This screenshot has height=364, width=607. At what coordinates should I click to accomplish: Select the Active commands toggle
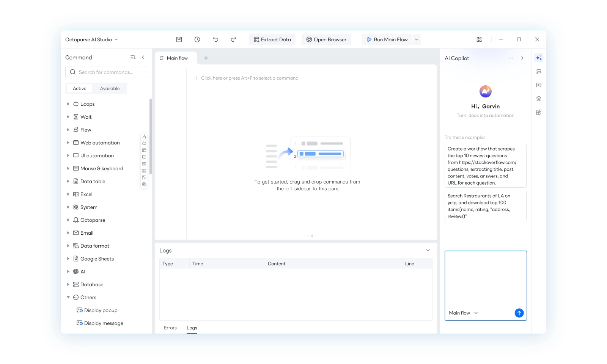tap(80, 88)
